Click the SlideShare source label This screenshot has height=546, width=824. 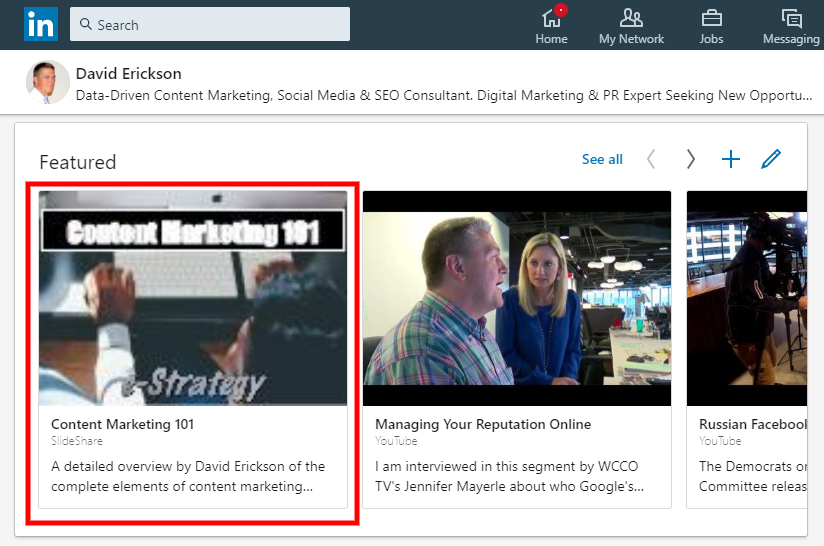pyautogui.click(x=77, y=441)
